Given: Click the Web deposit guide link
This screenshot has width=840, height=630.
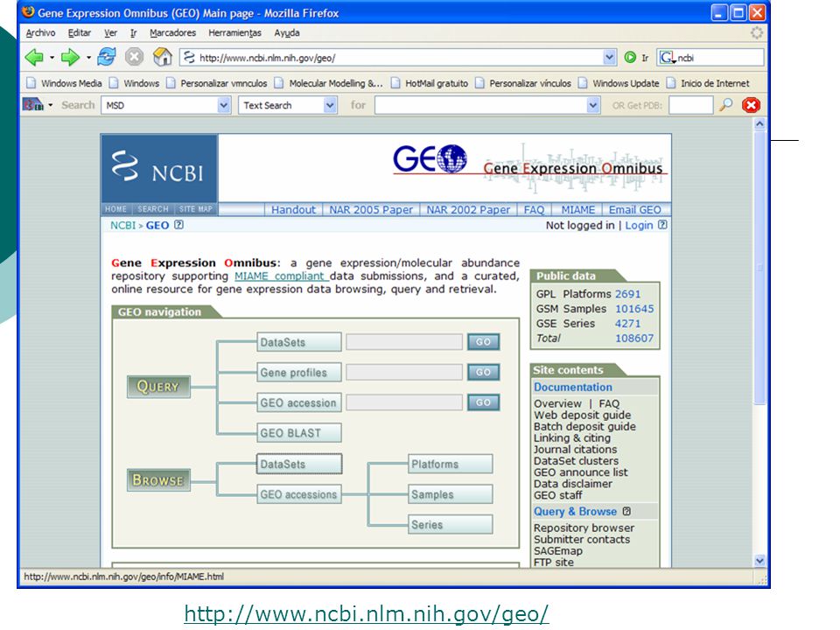Looking at the screenshot, I should tap(582, 415).
